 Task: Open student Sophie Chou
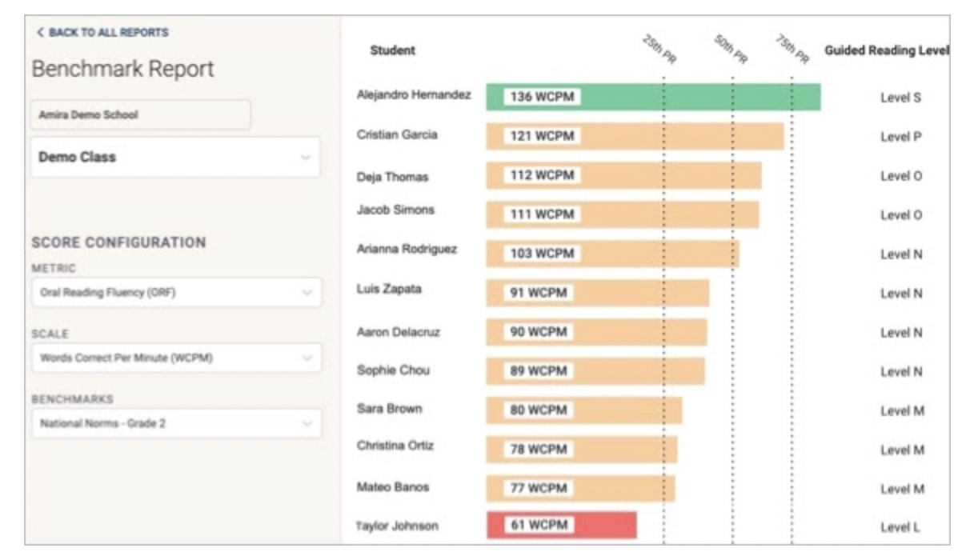pyautogui.click(x=393, y=370)
